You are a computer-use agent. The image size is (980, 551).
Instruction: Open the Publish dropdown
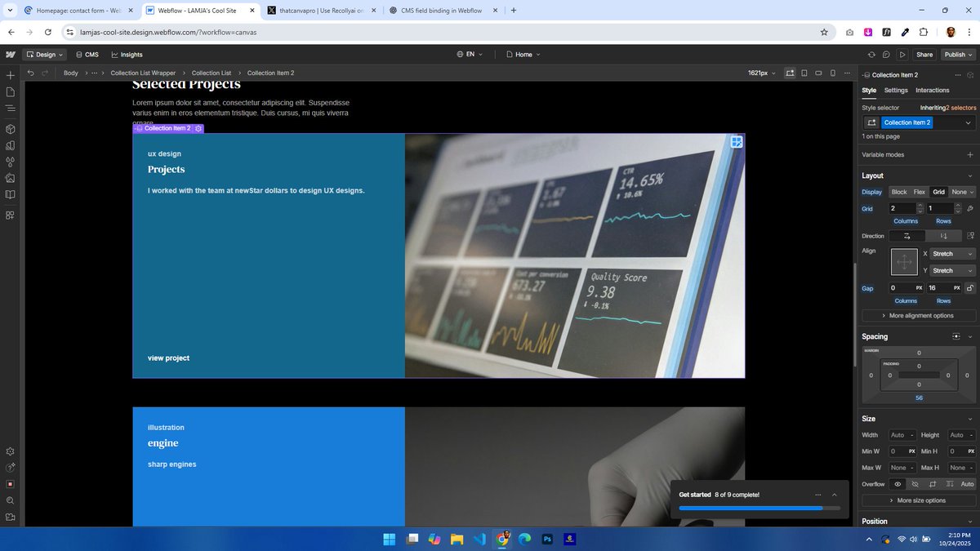[x=957, y=55]
